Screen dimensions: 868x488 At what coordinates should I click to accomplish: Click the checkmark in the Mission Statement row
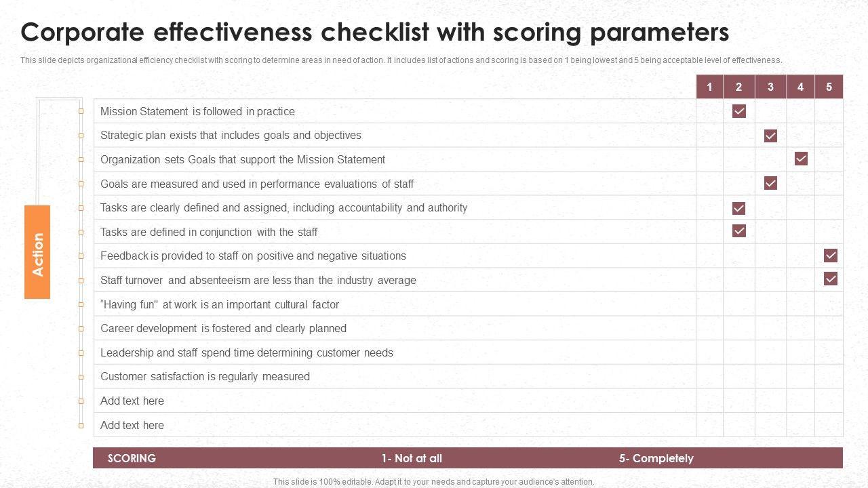[x=739, y=111]
